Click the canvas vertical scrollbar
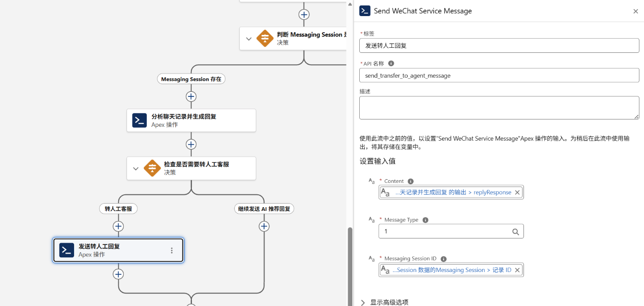644x306 pixels. (x=350, y=266)
